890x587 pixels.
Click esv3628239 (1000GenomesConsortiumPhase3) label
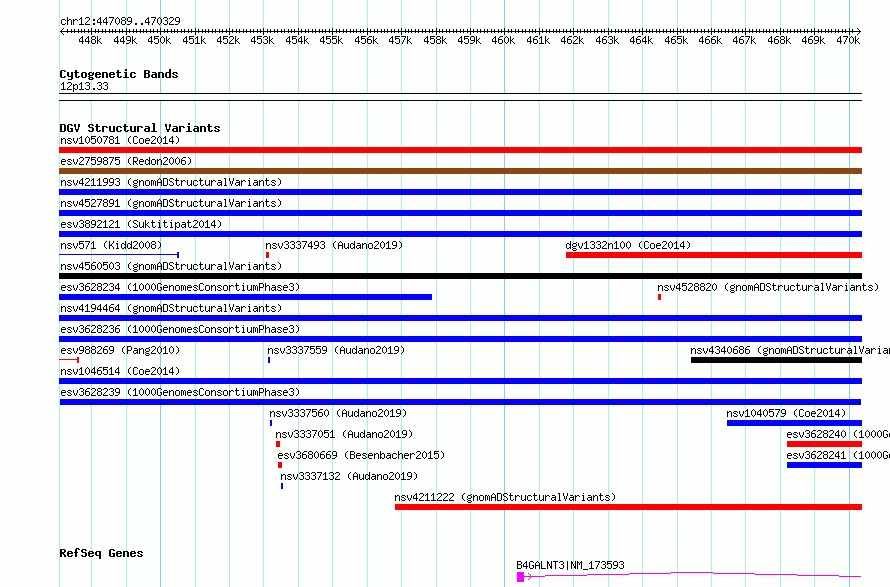[180, 392]
